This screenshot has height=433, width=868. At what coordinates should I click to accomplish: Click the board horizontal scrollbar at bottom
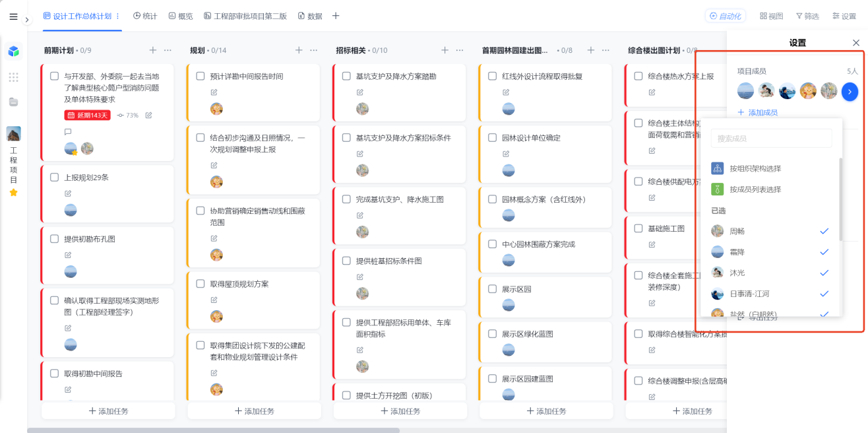coord(213,430)
